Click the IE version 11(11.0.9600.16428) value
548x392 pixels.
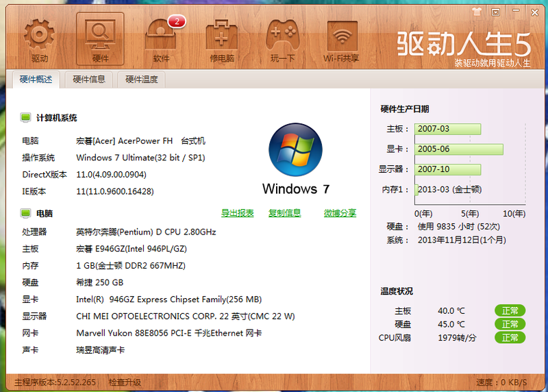[x=115, y=191]
